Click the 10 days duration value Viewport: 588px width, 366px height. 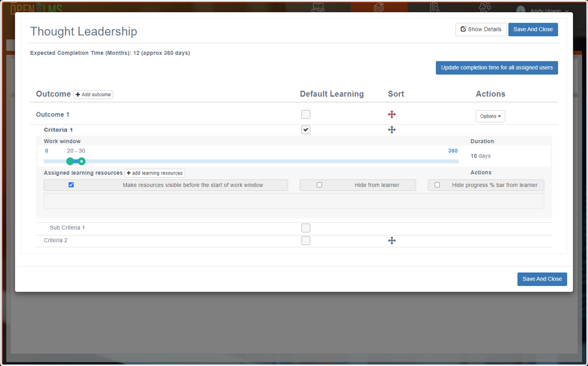(480, 156)
